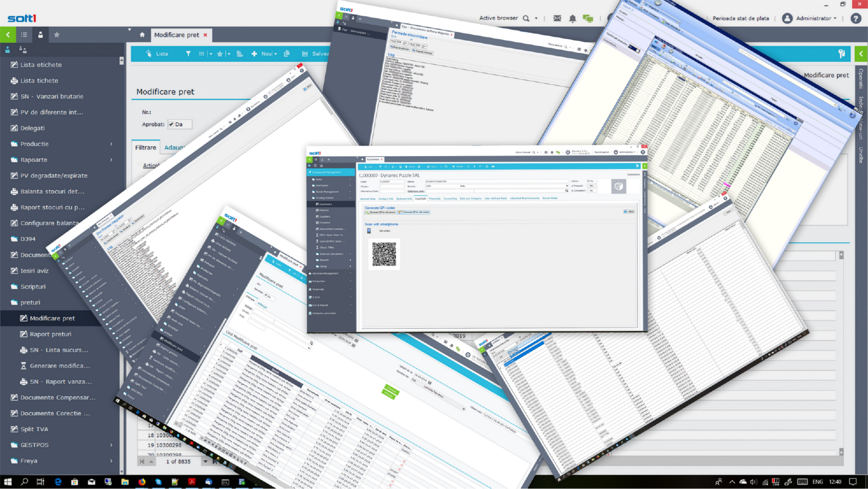Click the copy record icon beside Nou
The height and width of the screenshot is (489, 868).
coord(286,54)
